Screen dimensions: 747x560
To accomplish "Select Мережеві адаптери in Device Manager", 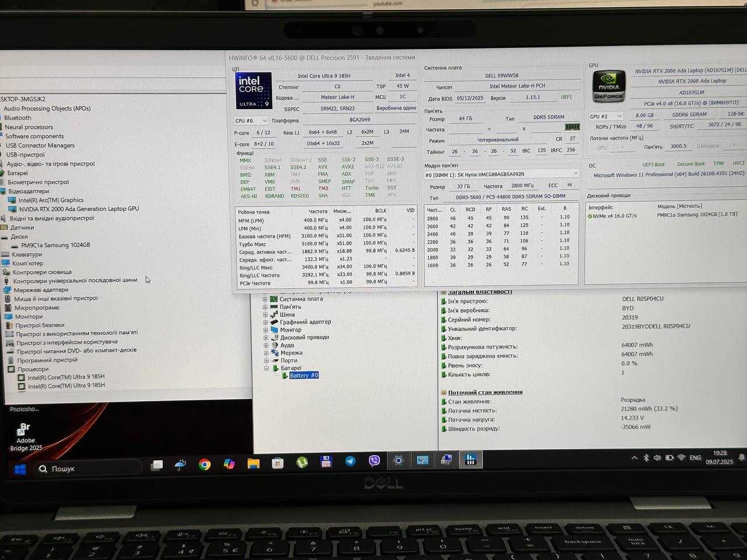I will 41,290.
